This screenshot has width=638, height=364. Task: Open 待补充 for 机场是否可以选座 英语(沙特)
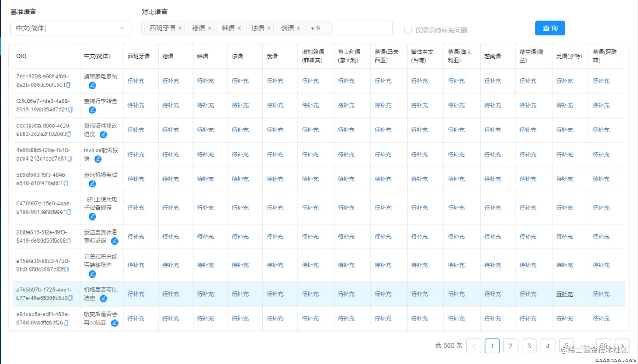pyautogui.click(x=564, y=294)
